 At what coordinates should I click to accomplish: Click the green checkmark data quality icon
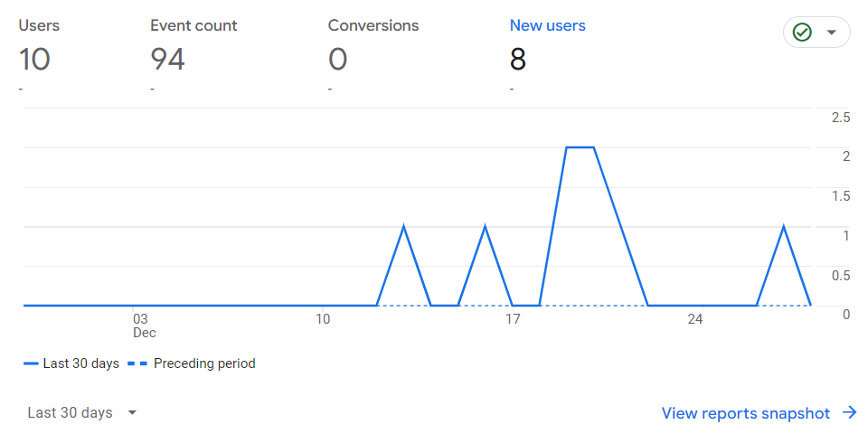click(801, 33)
